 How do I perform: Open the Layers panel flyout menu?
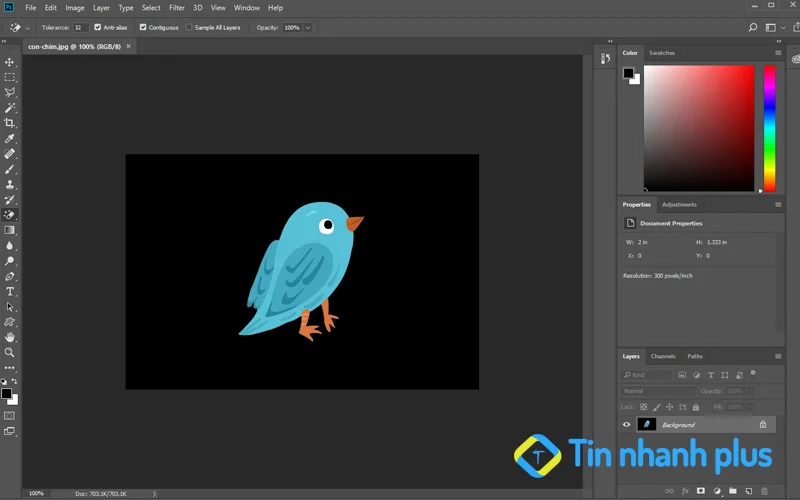[x=778, y=356]
